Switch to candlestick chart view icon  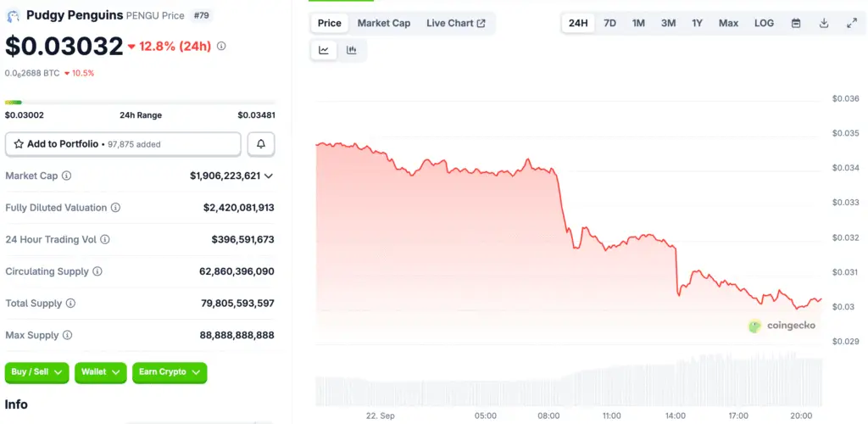351,51
